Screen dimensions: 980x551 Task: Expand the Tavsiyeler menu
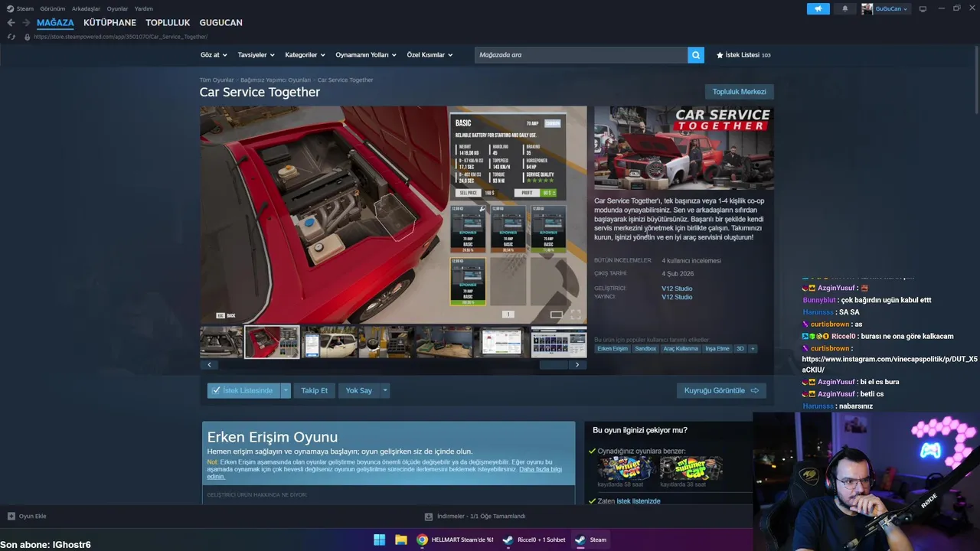(256, 55)
